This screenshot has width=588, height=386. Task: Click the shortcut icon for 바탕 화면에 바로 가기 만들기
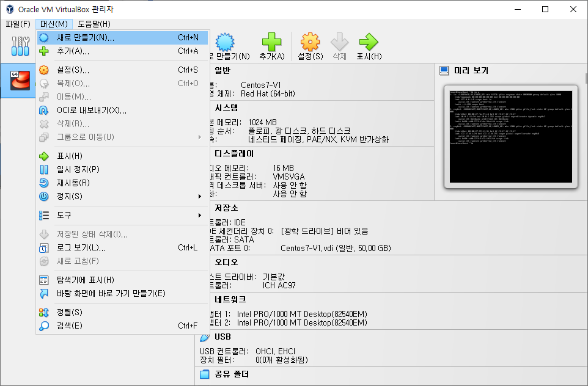44,293
